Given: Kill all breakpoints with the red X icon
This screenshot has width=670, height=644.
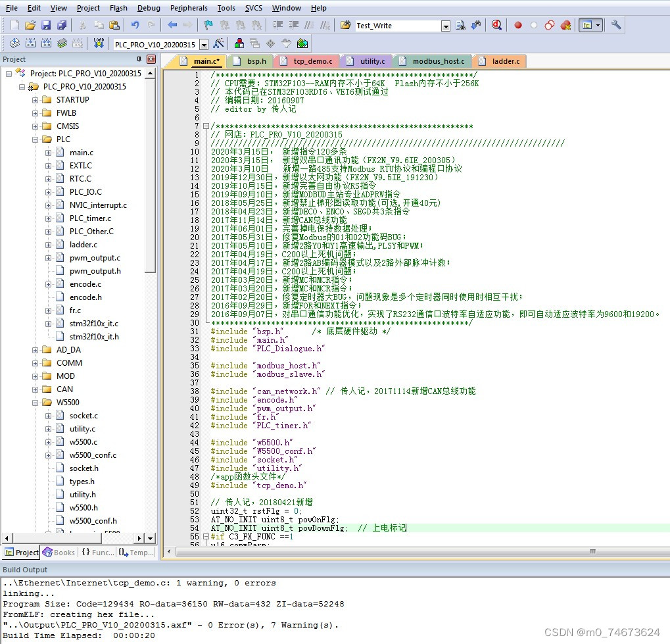Looking at the screenshot, I should click(565, 25).
